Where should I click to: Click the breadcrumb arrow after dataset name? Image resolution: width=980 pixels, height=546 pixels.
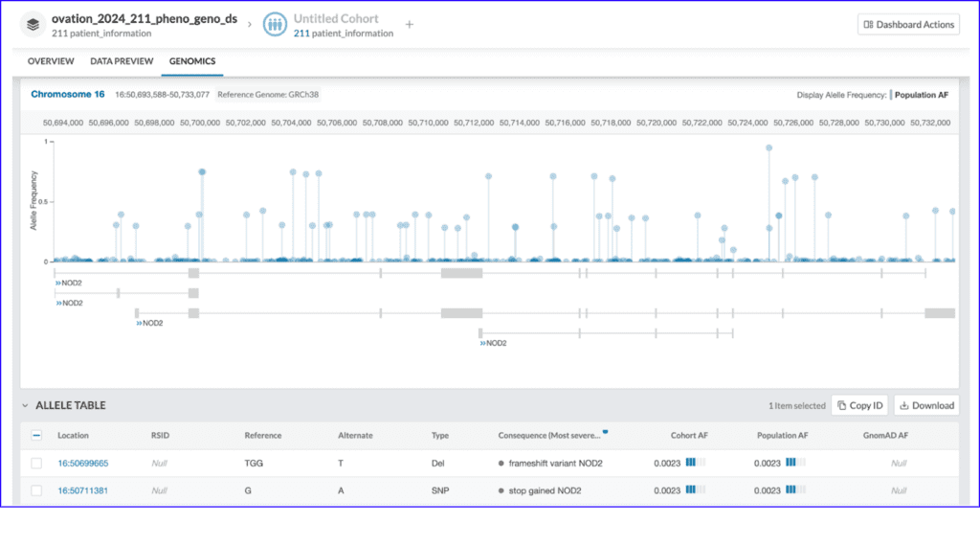pyautogui.click(x=250, y=24)
